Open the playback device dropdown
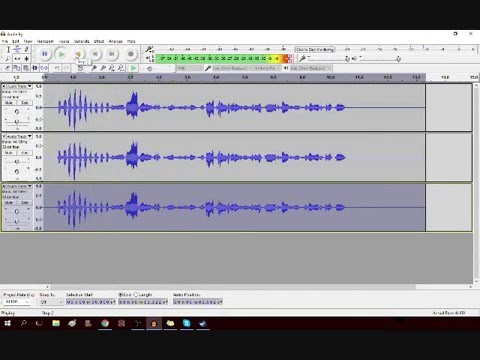This screenshot has width=480, height=360. (x=310, y=68)
